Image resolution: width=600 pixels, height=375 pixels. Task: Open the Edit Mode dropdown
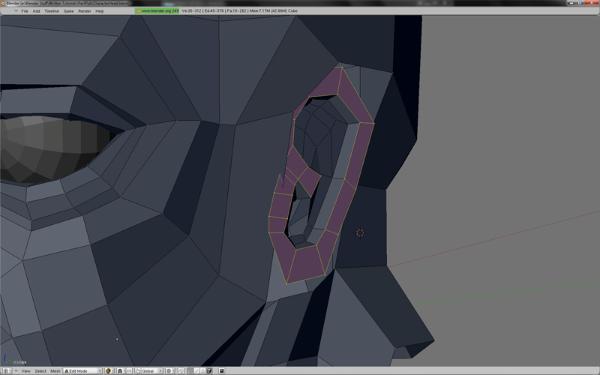click(83, 371)
